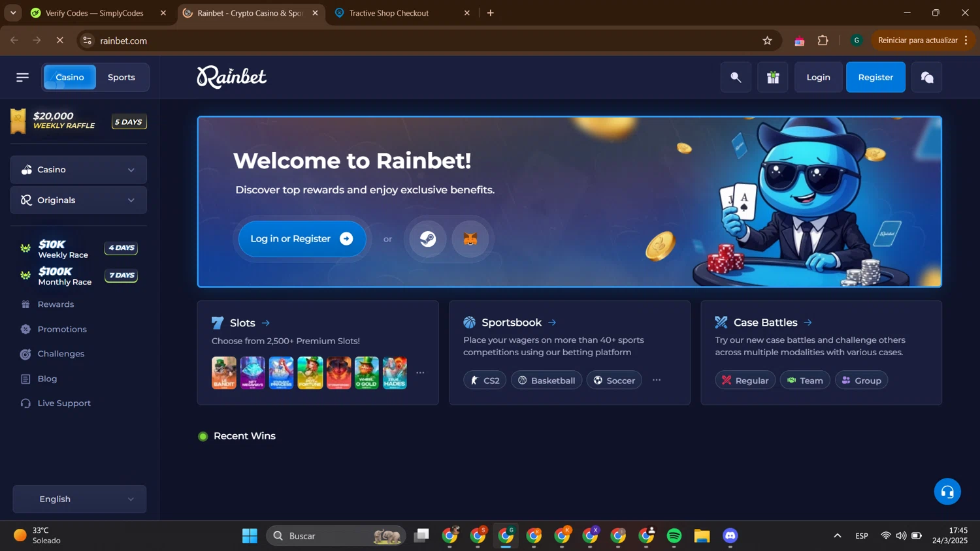
Task: Open Discord from the taskbar
Action: (730, 536)
